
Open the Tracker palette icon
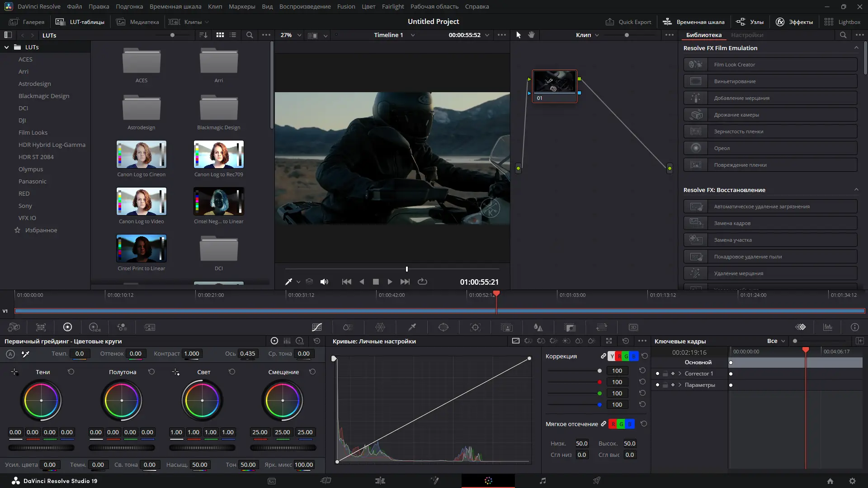tap(475, 327)
